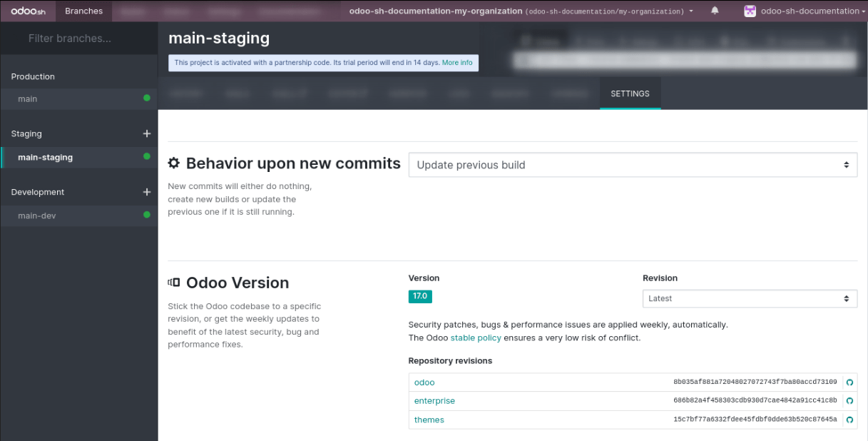Open GitHub icon for enterprise revision
The width and height of the screenshot is (868, 441).
[x=849, y=401]
